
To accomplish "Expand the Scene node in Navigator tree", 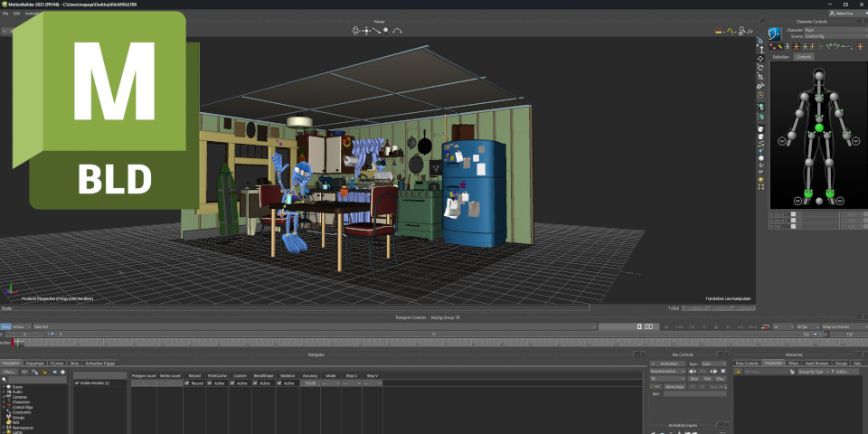I will (x=4, y=387).
